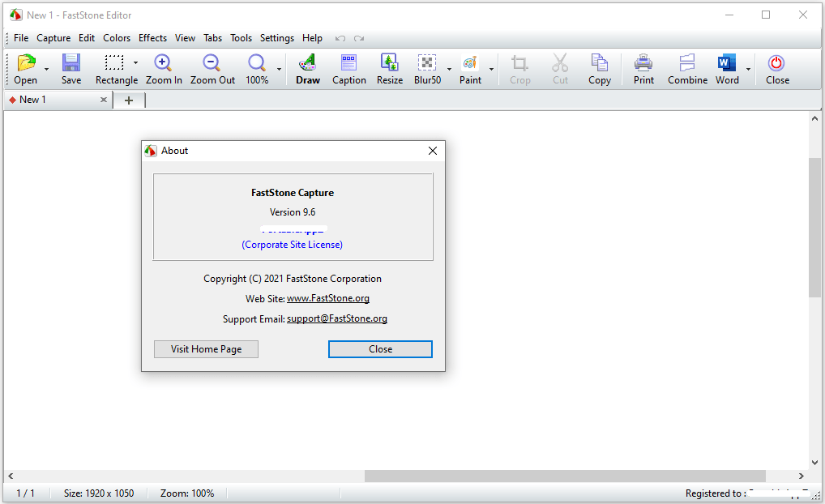Maximize the FastStone Editor window
The width and height of the screenshot is (825, 504).
pyautogui.click(x=766, y=15)
